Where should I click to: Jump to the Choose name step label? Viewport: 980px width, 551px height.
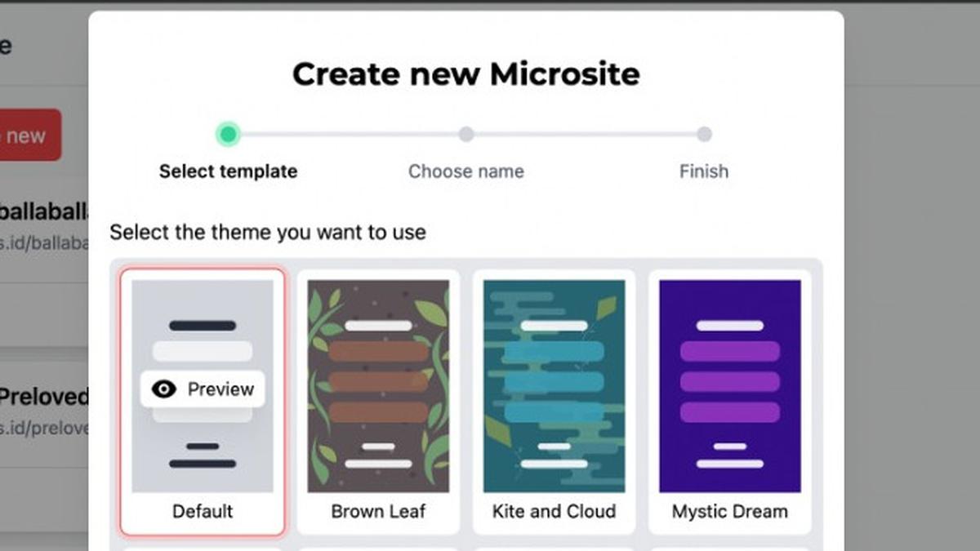click(465, 171)
